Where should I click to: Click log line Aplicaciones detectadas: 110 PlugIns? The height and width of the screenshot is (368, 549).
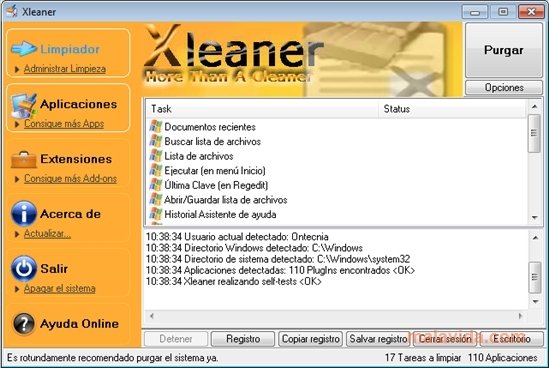tap(280, 270)
